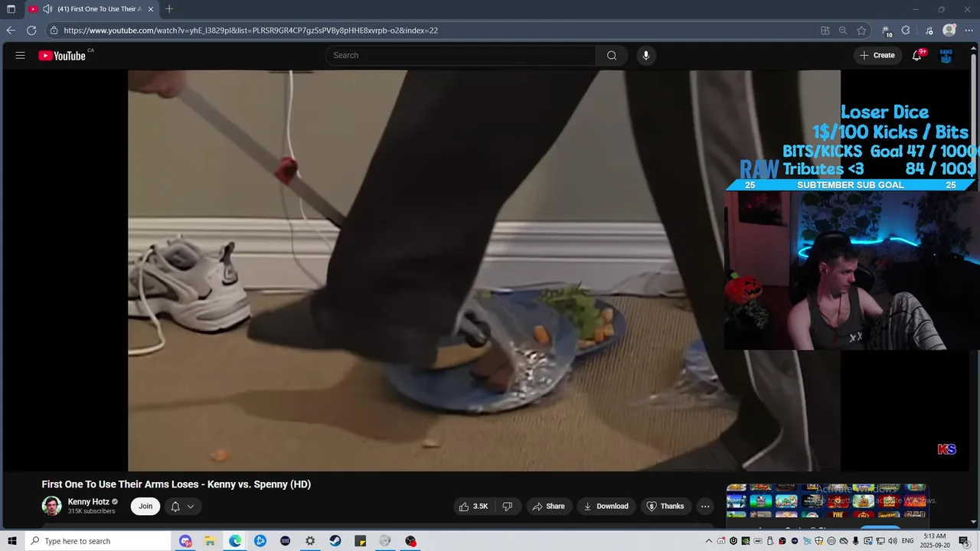Open a new browser tab

(169, 9)
